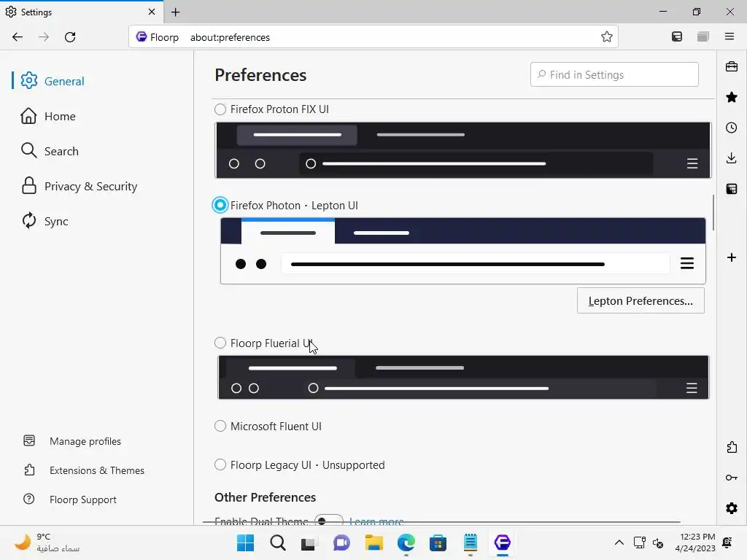This screenshot has height=560, width=747.
Task: Open Windows Start menu
Action: point(245,542)
